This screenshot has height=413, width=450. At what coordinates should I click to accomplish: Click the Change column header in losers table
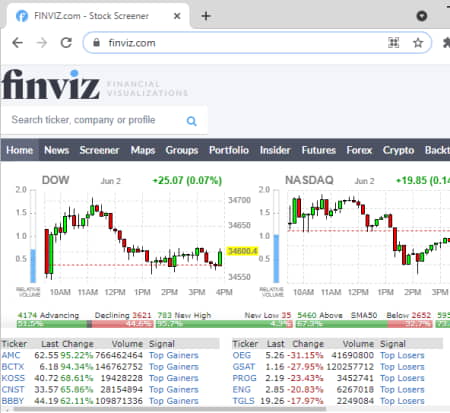pyautogui.click(x=308, y=344)
